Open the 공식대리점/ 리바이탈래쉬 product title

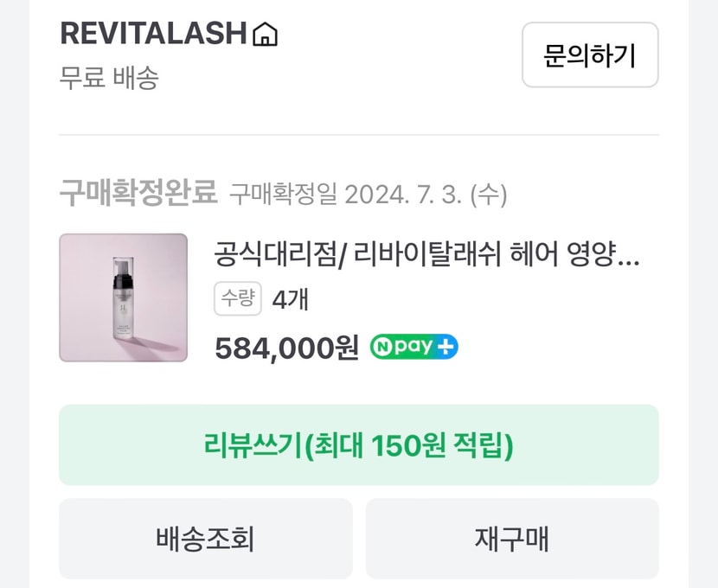(x=415, y=255)
